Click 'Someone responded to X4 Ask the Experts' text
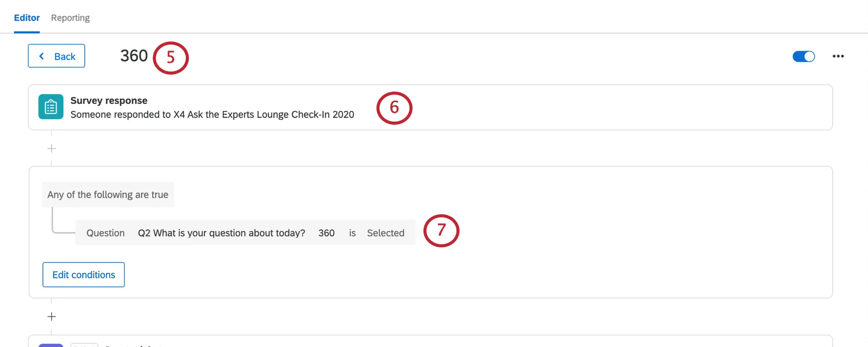This screenshot has width=868, height=347. [x=211, y=114]
